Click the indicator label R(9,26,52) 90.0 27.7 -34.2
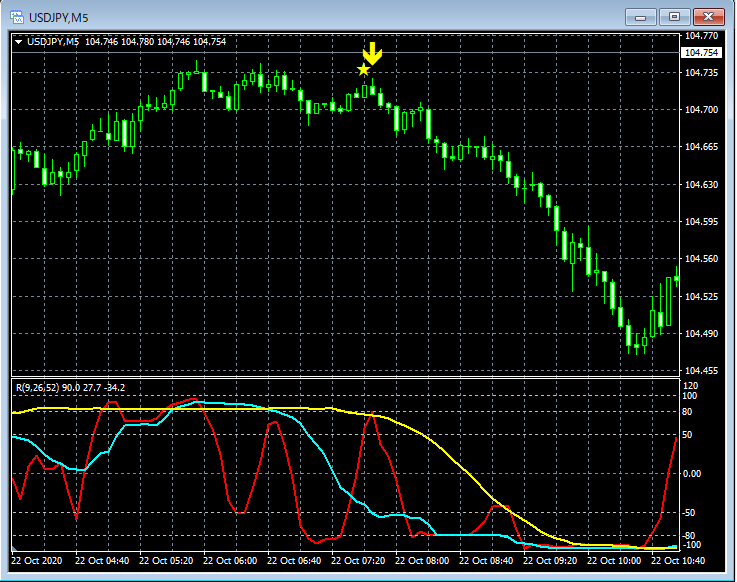This screenshot has width=737, height=582. pyautogui.click(x=71, y=388)
